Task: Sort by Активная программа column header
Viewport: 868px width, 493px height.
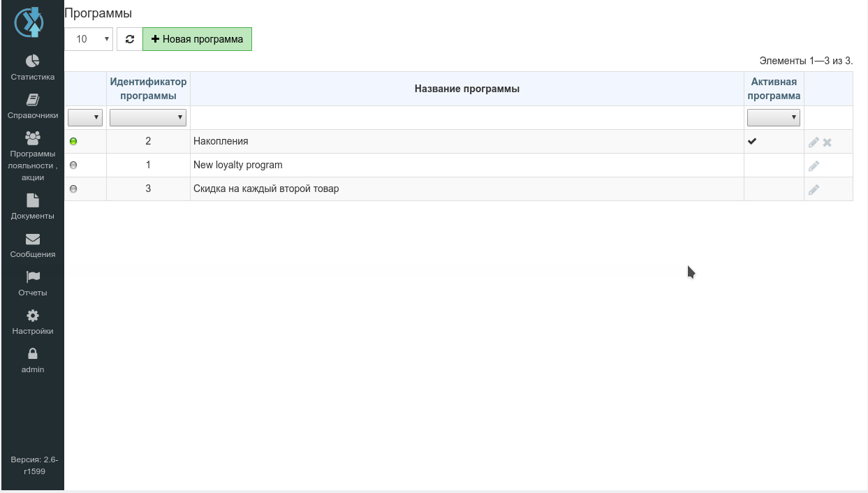Action: tap(774, 89)
